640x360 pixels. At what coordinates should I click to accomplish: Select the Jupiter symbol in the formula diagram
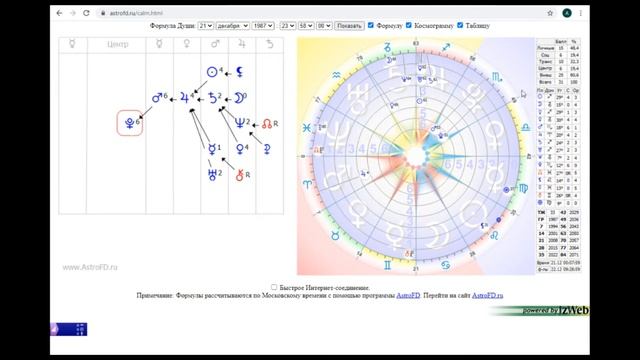click(x=184, y=98)
